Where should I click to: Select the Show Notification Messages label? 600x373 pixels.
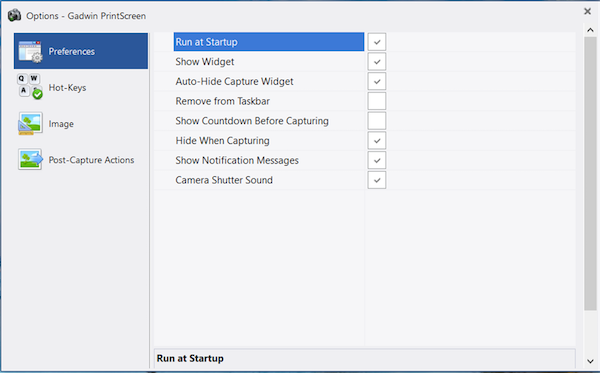point(237,160)
